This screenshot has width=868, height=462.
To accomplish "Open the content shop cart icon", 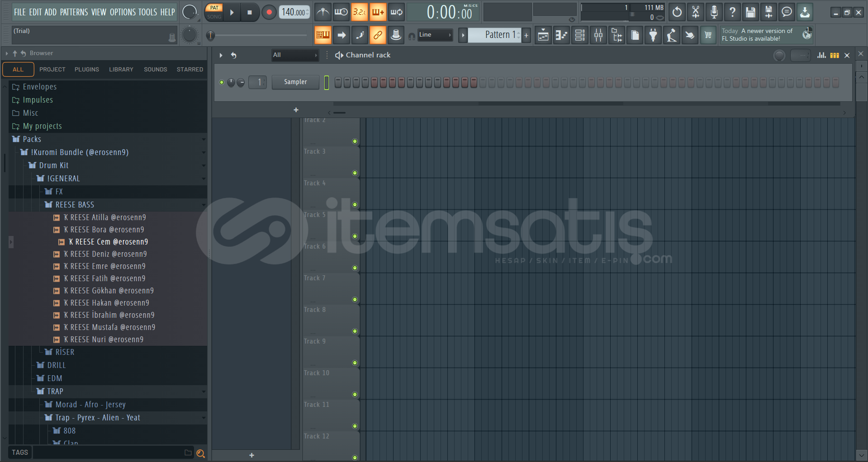I will coord(708,35).
